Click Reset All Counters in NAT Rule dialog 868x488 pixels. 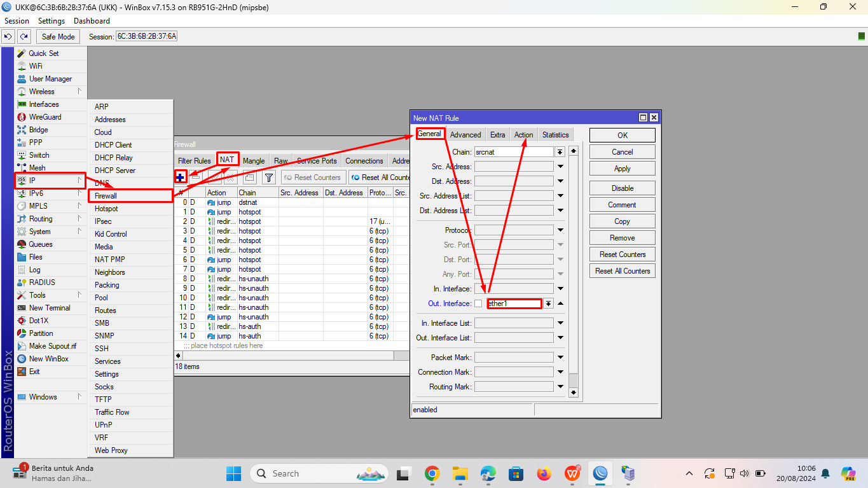pos(623,271)
